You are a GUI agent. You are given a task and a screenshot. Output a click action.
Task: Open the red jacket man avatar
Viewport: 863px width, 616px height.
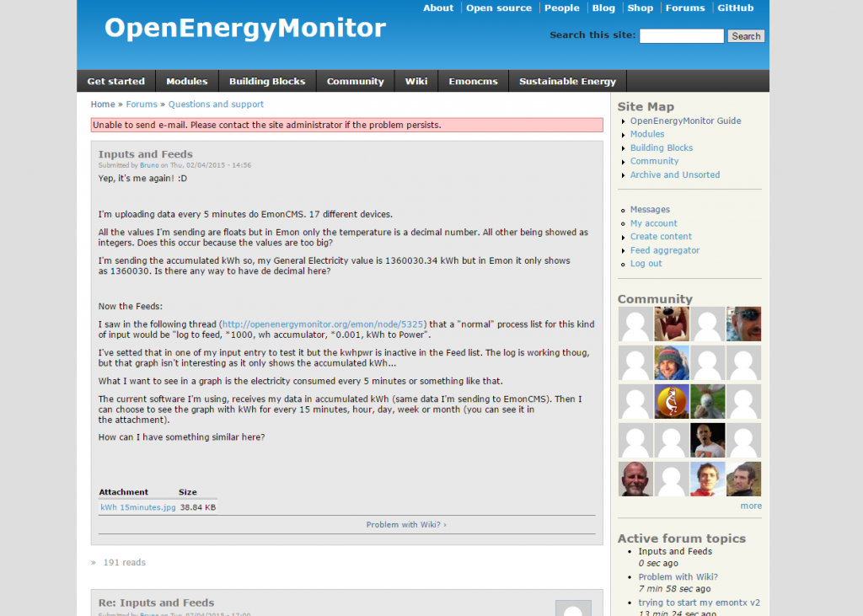[x=707, y=479]
